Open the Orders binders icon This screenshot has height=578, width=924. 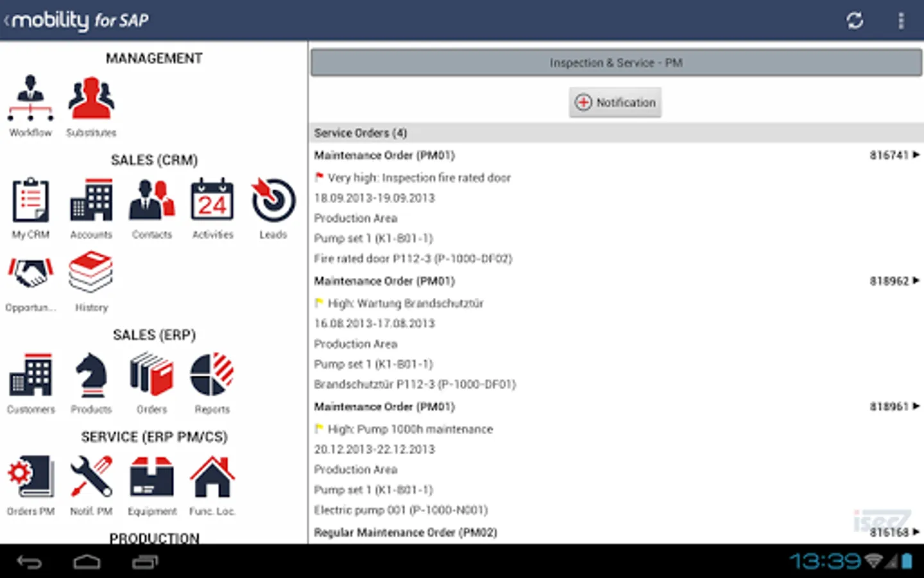[151, 374]
